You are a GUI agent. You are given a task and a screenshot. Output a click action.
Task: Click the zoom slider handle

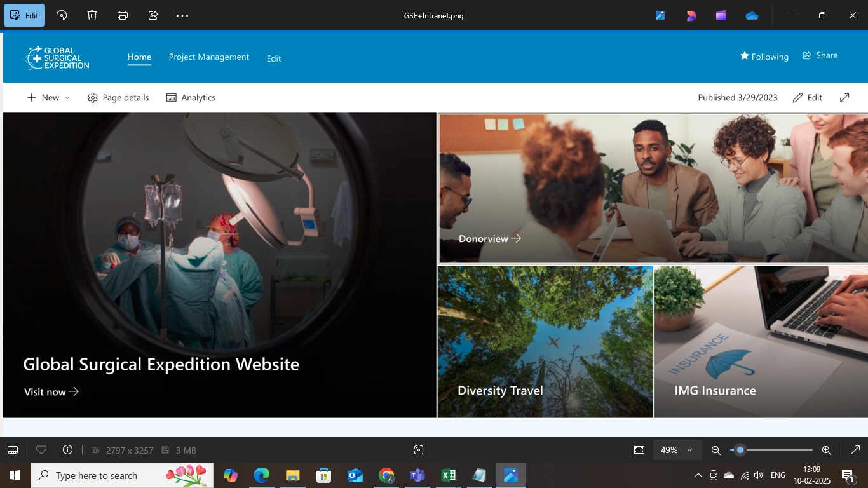[x=740, y=450]
